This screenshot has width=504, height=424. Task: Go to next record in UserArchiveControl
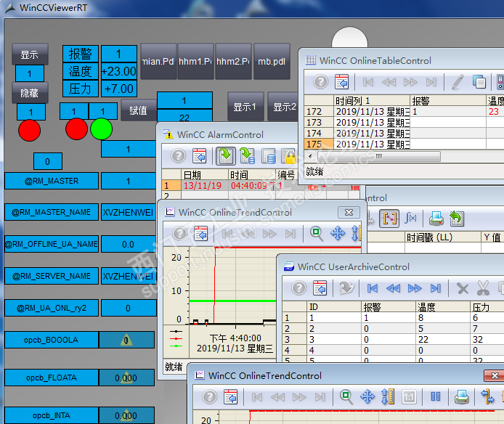415,288
